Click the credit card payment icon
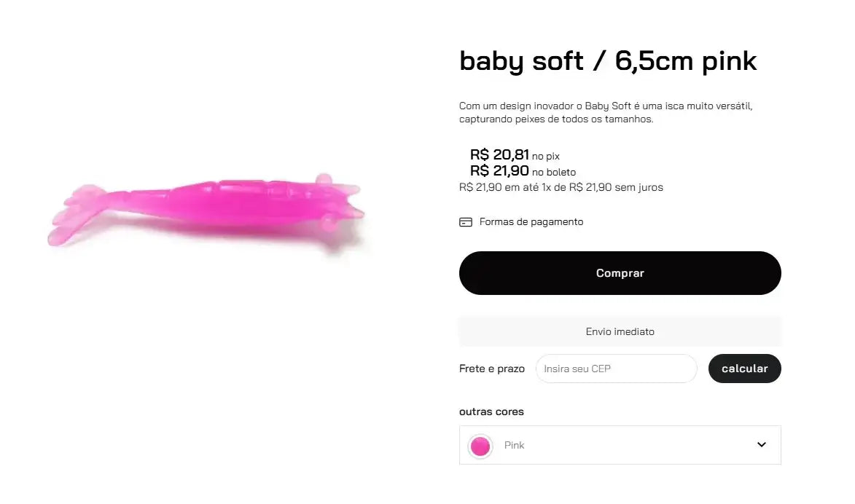 [x=466, y=222]
